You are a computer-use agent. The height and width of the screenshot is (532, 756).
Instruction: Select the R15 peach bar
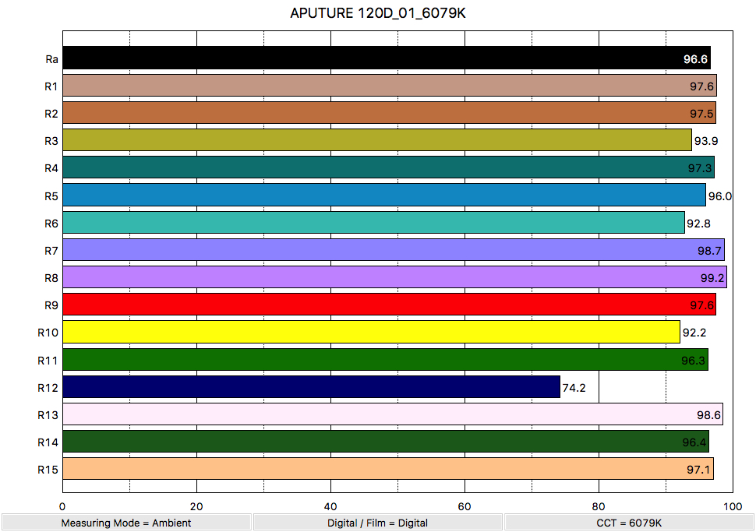tap(387, 469)
